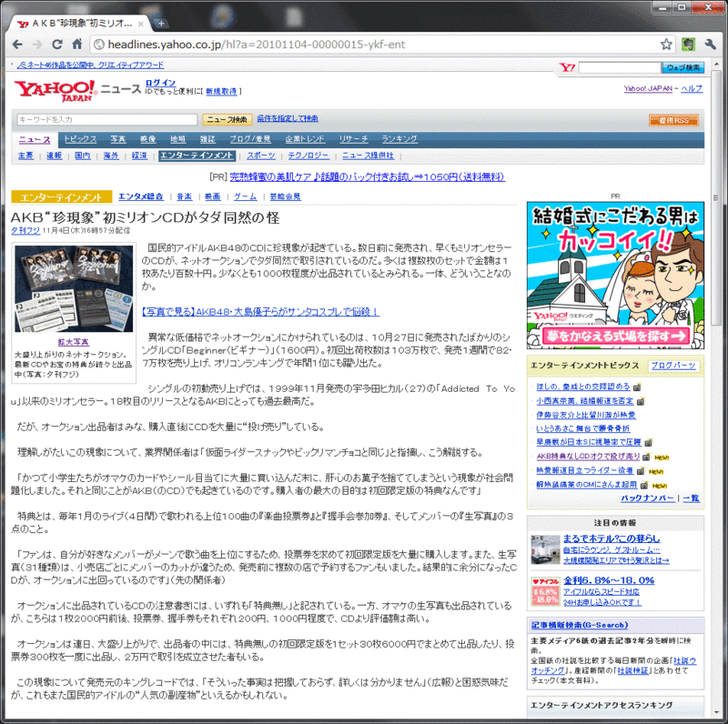Select the テクノロジー category
This screenshot has width=728, height=724.
click(308, 156)
